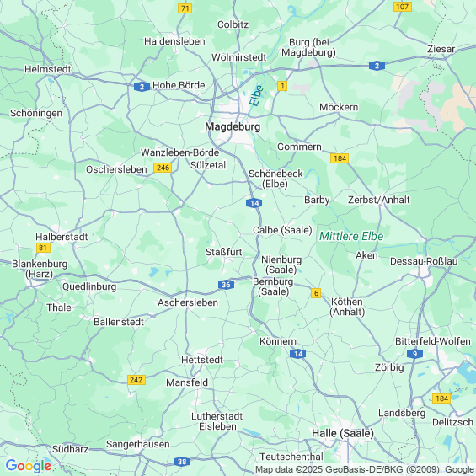
Task: Click the yellow B71 road shield
Action: pos(185,8)
